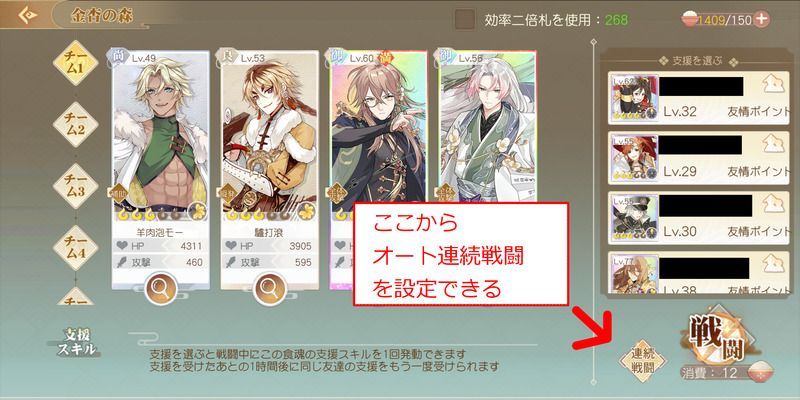Image resolution: width=800 pixels, height=400 pixels.
Task: Click the 支援スキル label
Action: [79, 341]
